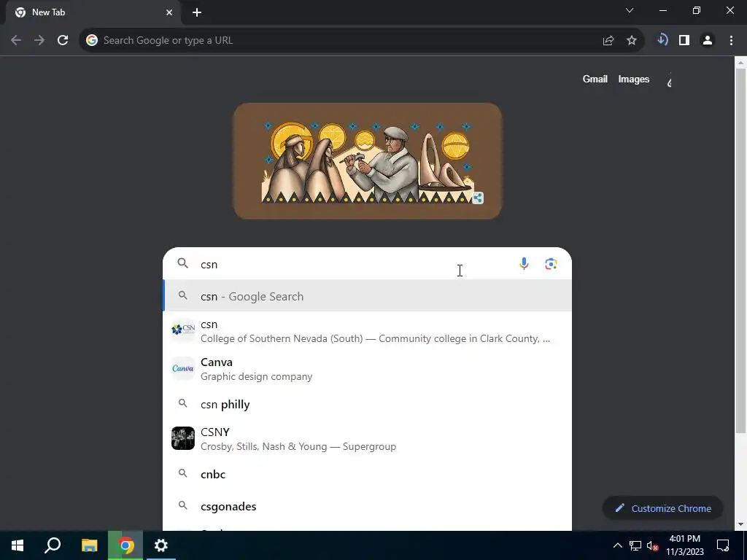Open Windows taskbar search

53,545
